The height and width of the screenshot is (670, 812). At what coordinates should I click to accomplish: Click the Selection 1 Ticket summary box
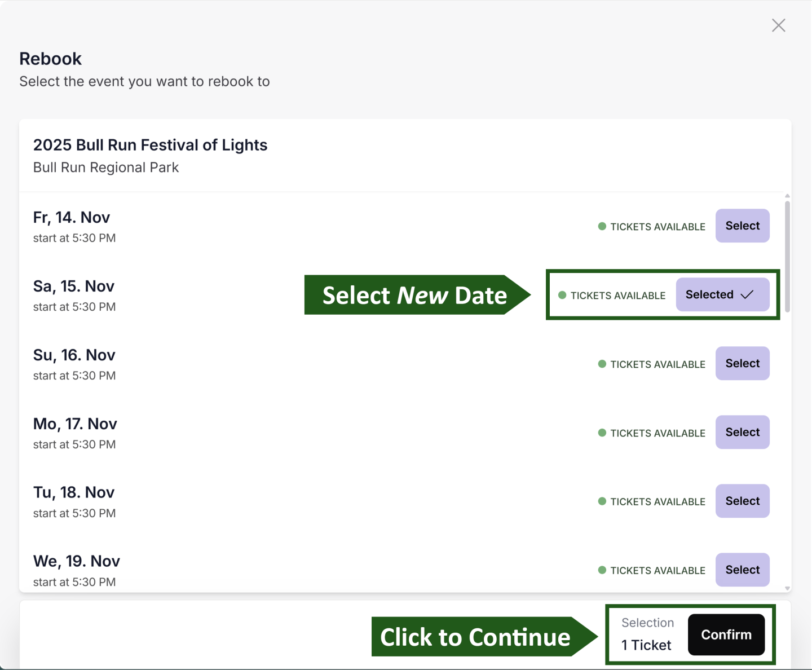pyautogui.click(x=647, y=634)
